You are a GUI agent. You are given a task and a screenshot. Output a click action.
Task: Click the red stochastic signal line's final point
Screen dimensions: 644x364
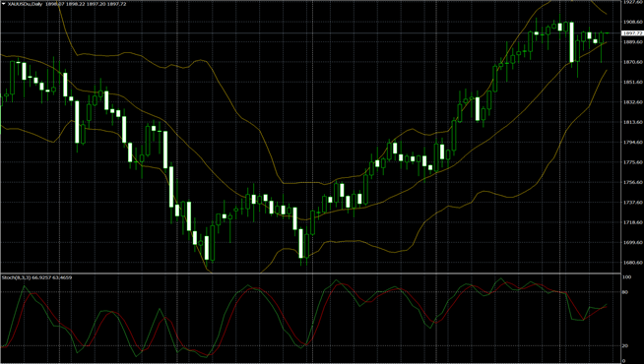coord(607,307)
